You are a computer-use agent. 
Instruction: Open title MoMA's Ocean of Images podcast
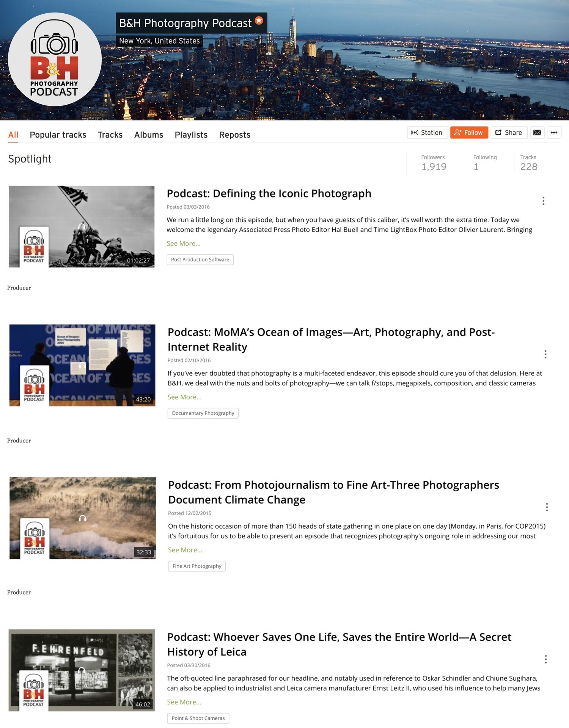(x=331, y=339)
